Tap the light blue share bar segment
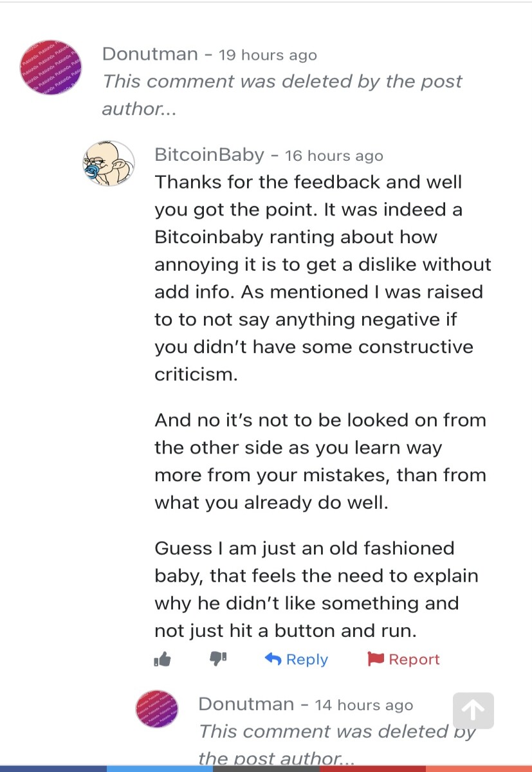Image resolution: width=532 pixels, height=772 pixels. [160, 769]
